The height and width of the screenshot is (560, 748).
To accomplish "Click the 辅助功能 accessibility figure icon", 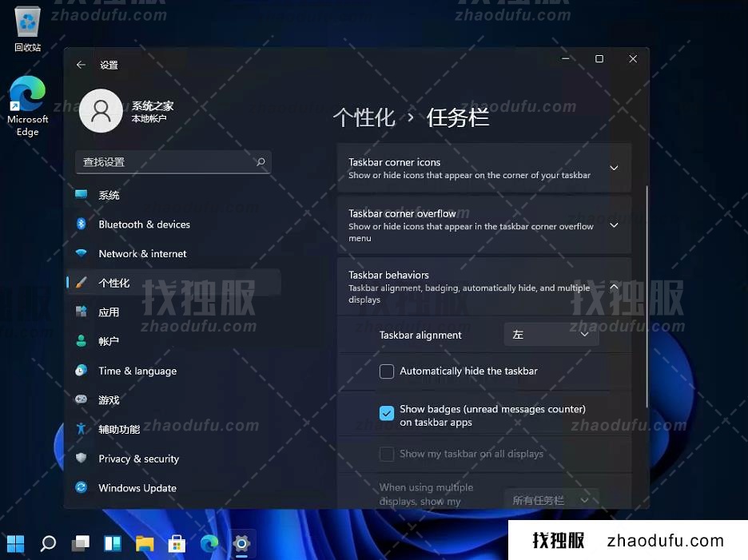I will coord(81,429).
